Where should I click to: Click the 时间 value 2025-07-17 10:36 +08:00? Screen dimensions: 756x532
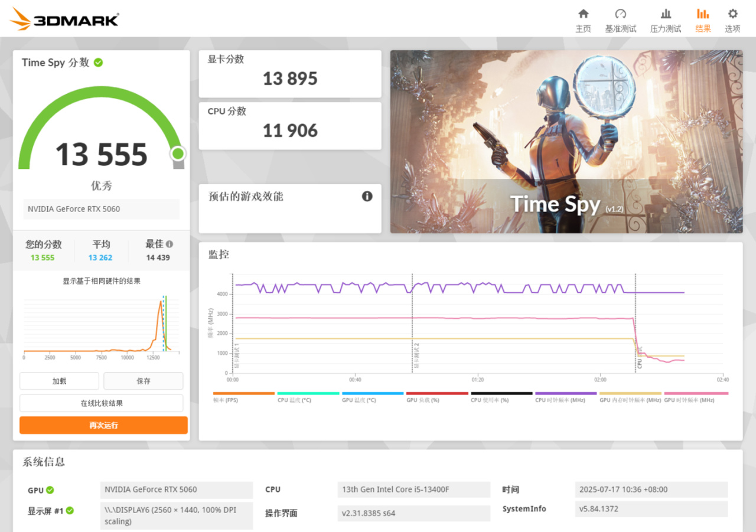pyautogui.click(x=651, y=489)
